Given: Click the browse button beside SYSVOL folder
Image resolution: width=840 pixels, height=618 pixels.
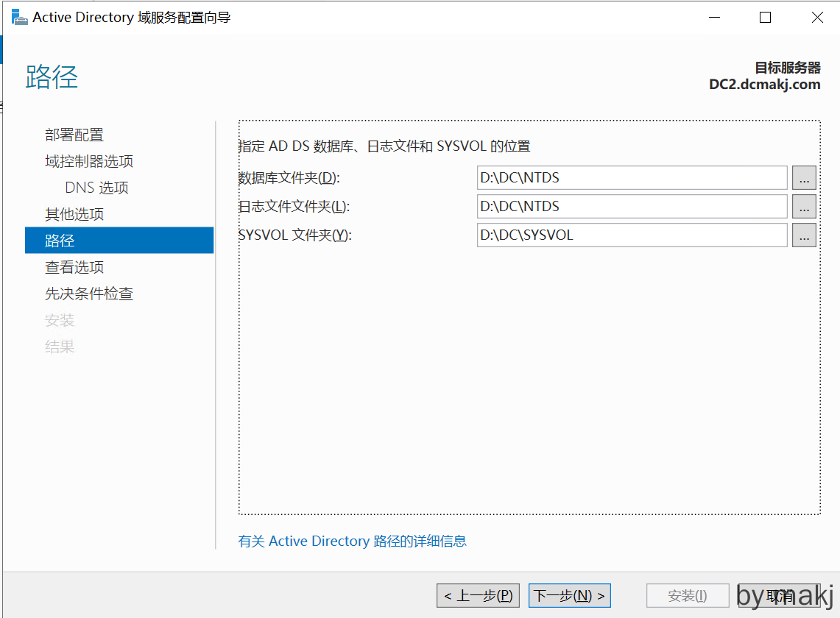Looking at the screenshot, I should point(804,235).
